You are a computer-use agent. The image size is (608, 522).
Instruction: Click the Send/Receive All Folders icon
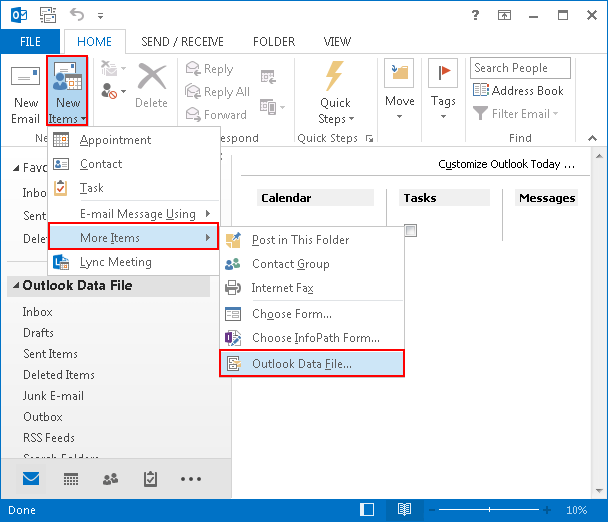coord(48,15)
